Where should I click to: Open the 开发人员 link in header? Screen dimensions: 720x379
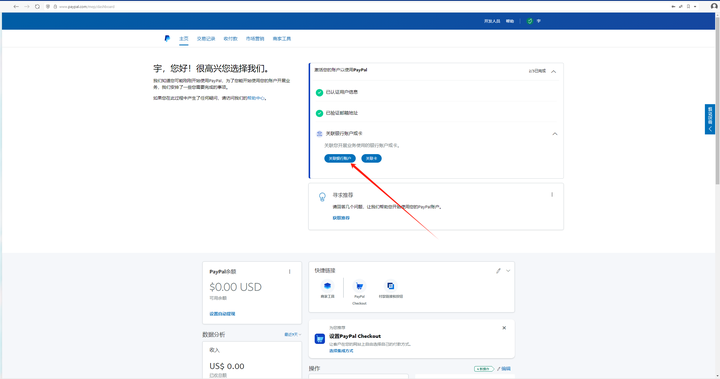click(492, 21)
